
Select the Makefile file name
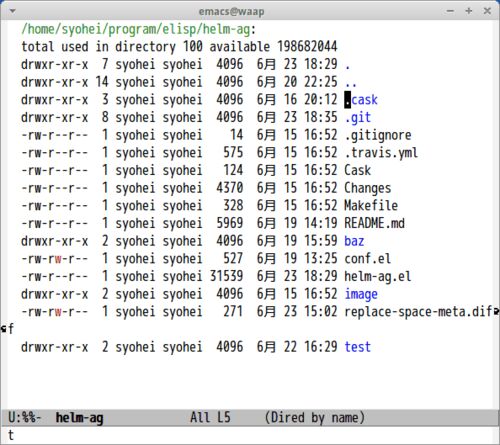(371, 206)
